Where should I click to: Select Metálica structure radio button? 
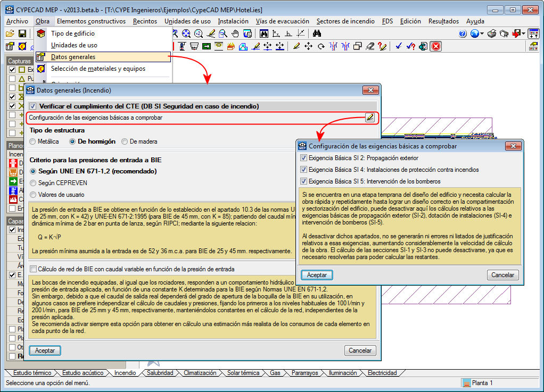click(x=32, y=141)
